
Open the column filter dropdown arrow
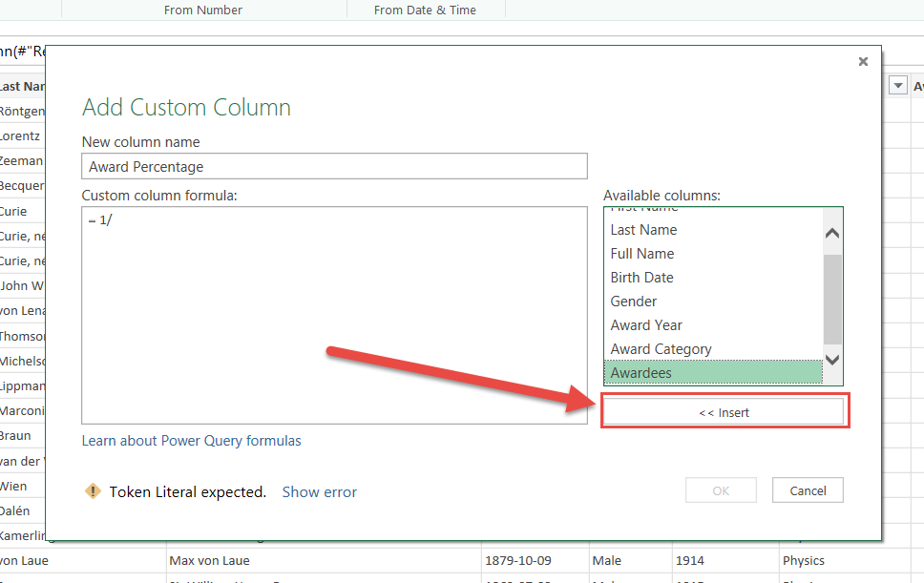[897, 86]
